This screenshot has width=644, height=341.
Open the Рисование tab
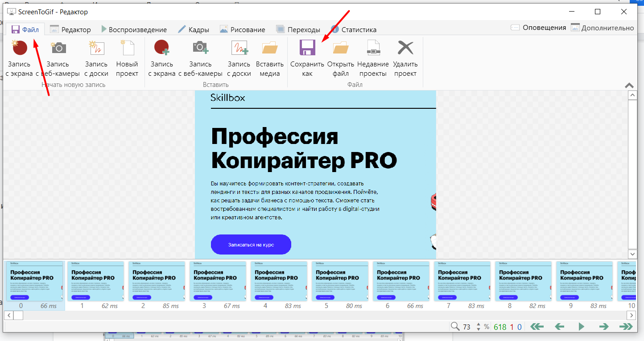pos(242,30)
